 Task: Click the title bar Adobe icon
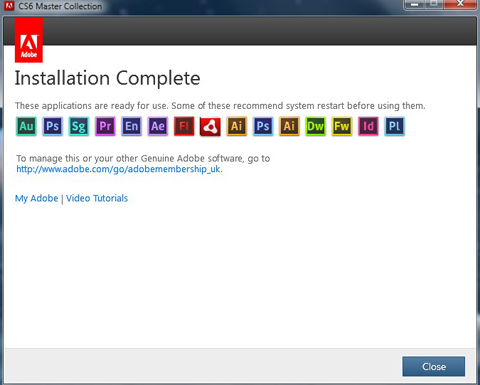click(x=9, y=6)
